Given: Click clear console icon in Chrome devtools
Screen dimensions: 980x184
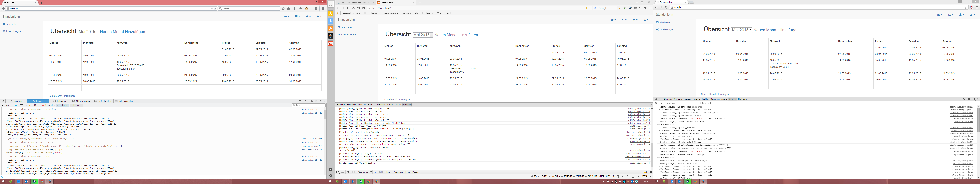Looking at the screenshot, I should coord(656,103).
